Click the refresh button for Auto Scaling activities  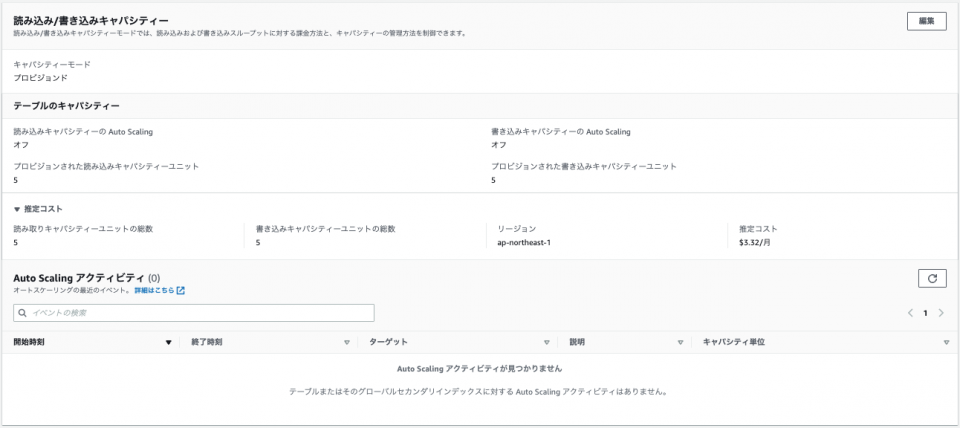931,279
